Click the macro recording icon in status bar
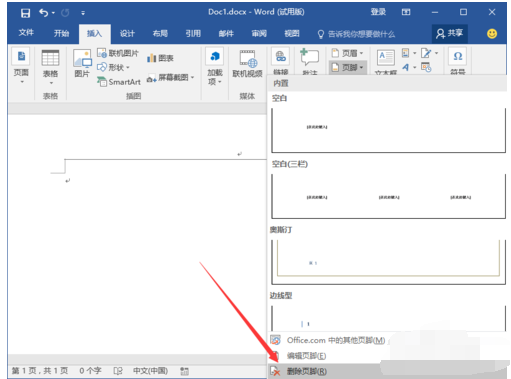The image size is (511, 379). point(184,371)
